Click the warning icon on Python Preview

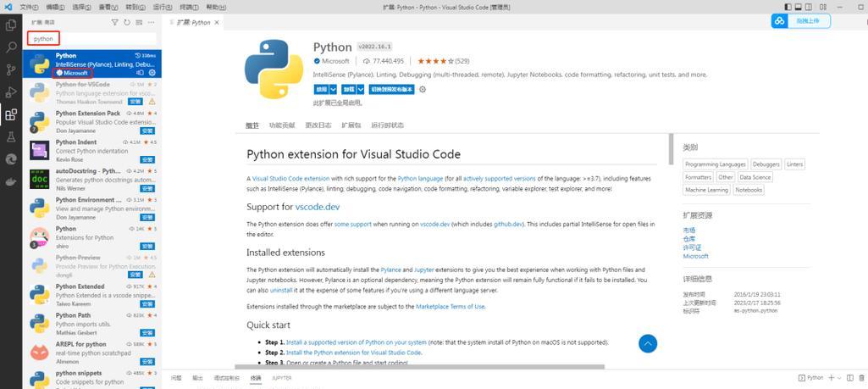click(152, 275)
